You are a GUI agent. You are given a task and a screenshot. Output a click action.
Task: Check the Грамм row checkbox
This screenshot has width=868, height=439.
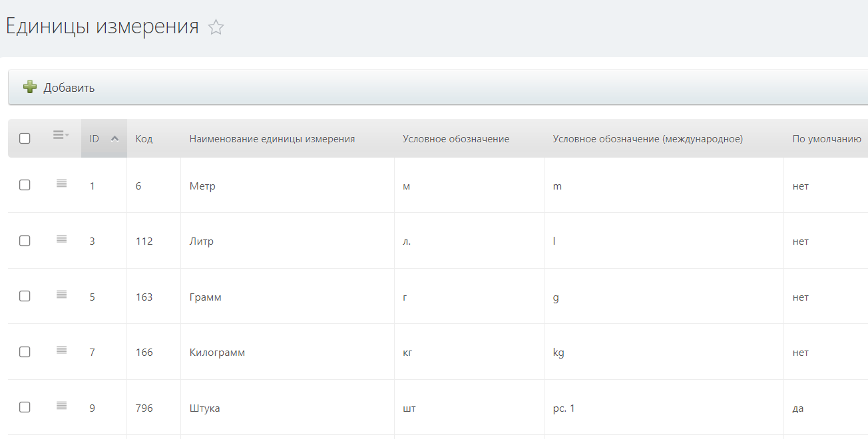pyautogui.click(x=25, y=296)
